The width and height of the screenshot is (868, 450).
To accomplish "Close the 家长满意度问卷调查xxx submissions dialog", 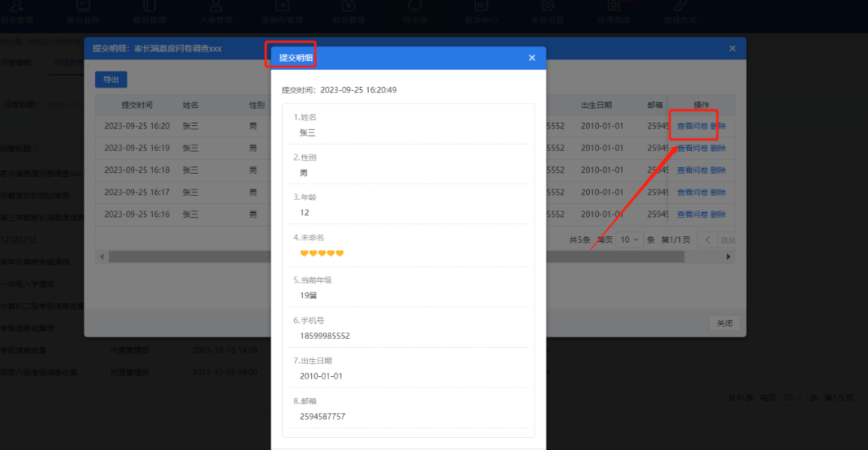I will [x=732, y=49].
